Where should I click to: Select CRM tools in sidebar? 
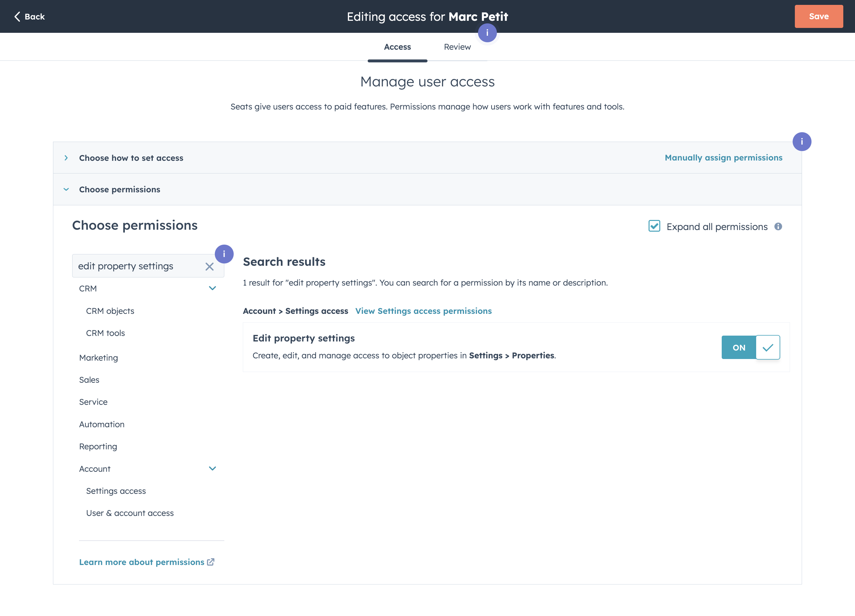105,333
